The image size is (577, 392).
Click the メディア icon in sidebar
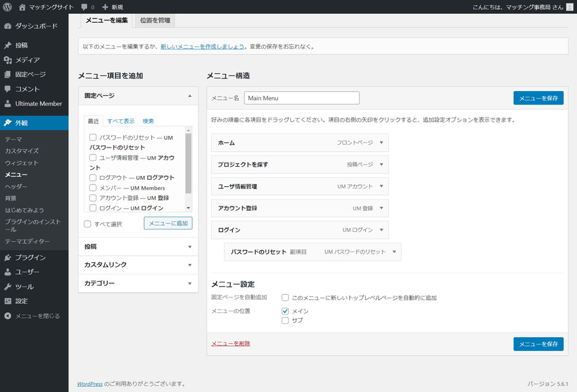click(x=8, y=60)
